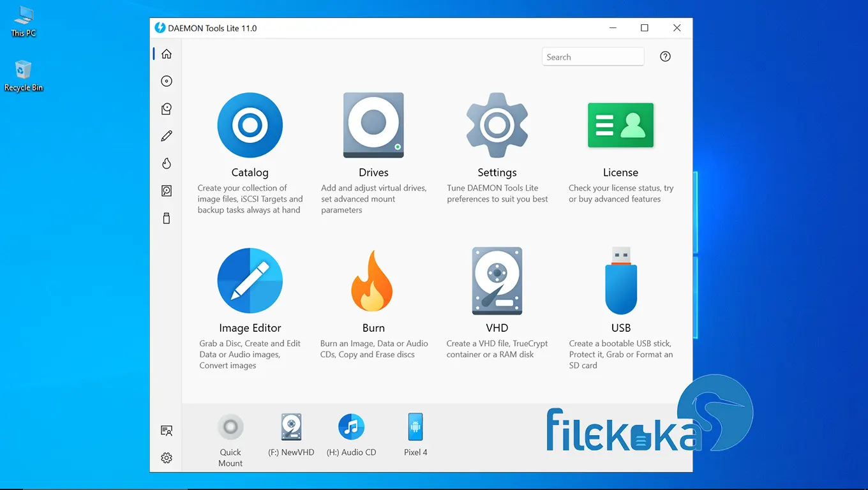Open the Home tab in sidebar
The image size is (868, 490).
pos(167,54)
